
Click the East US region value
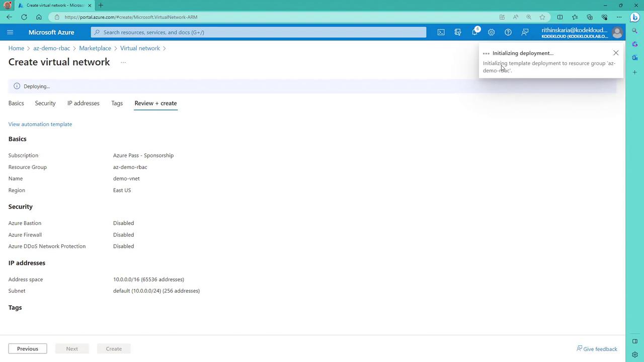pyautogui.click(x=122, y=190)
